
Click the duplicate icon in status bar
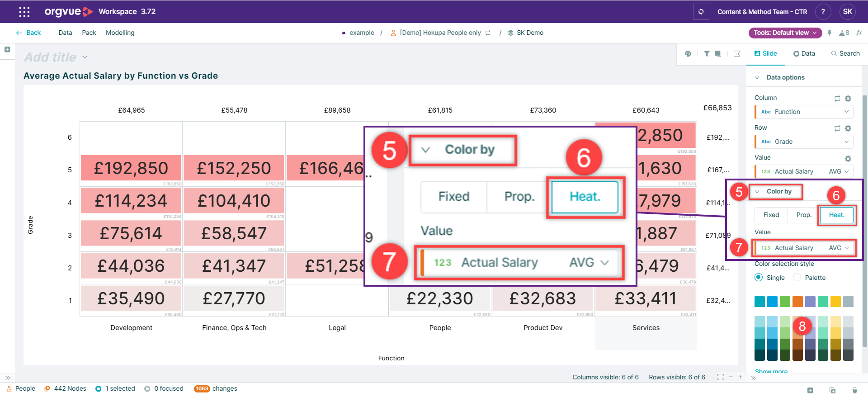coord(832,390)
